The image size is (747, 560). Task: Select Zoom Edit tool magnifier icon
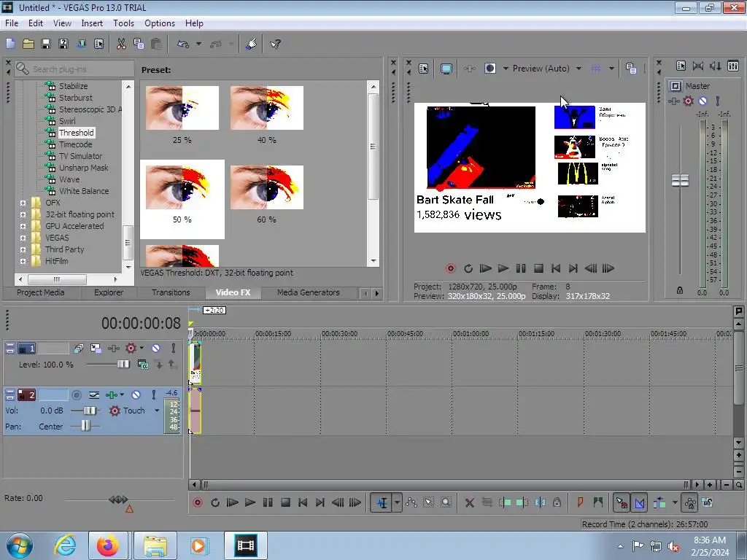(x=446, y=502)
